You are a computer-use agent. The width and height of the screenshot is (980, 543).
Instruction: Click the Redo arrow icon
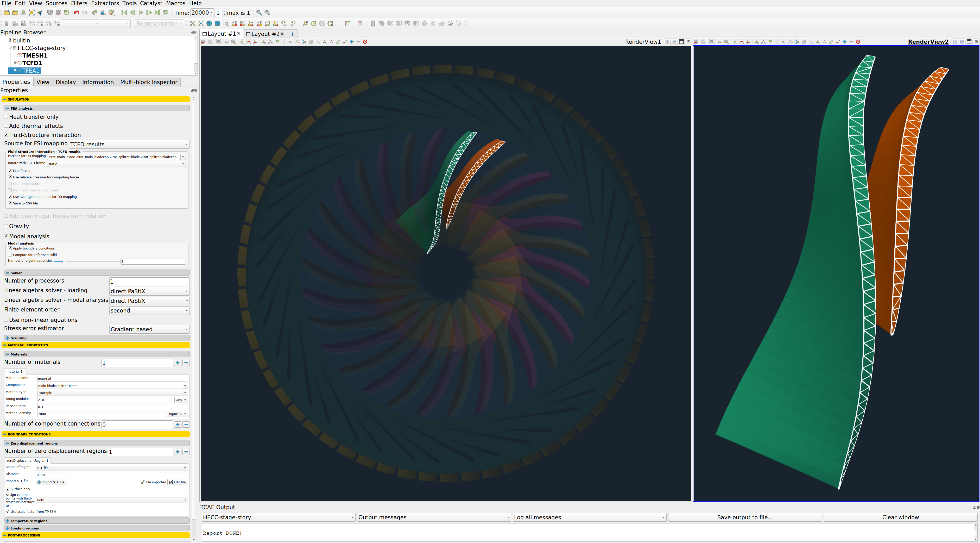[84, 13]
